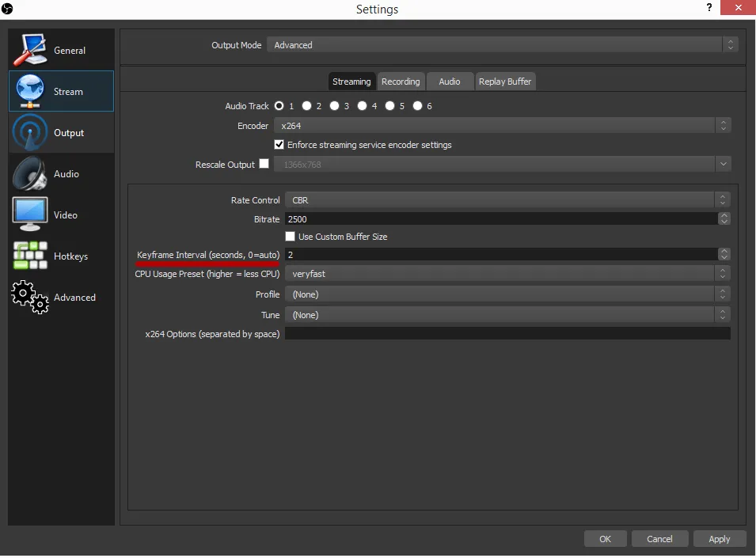Select the Audio speaker icon
The width and height of the screenshot is (756, 558).
coord(30,173)
